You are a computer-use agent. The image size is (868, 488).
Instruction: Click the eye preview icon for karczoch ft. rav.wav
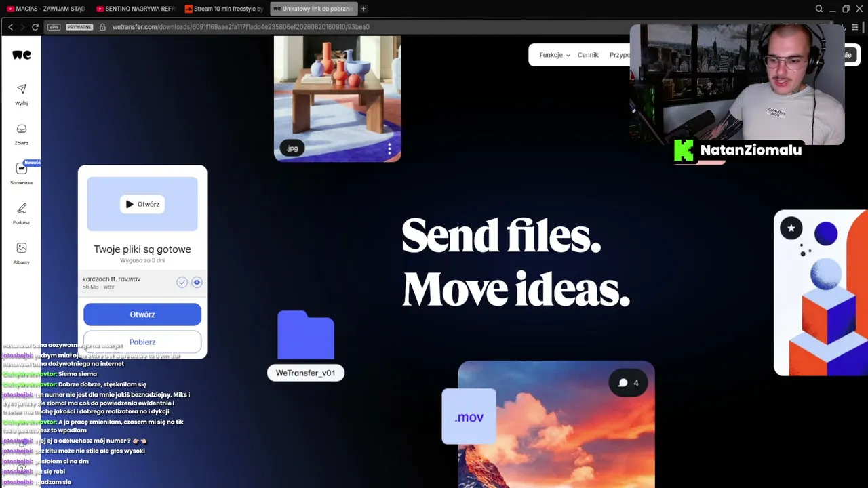(197, 283)
